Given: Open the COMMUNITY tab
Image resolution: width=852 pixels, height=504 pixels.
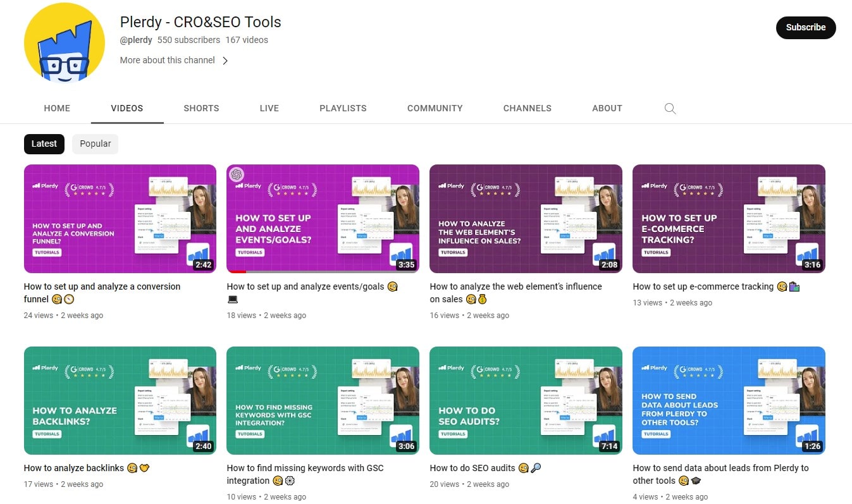Looking at the screenshot, I should tap(435, 108).
